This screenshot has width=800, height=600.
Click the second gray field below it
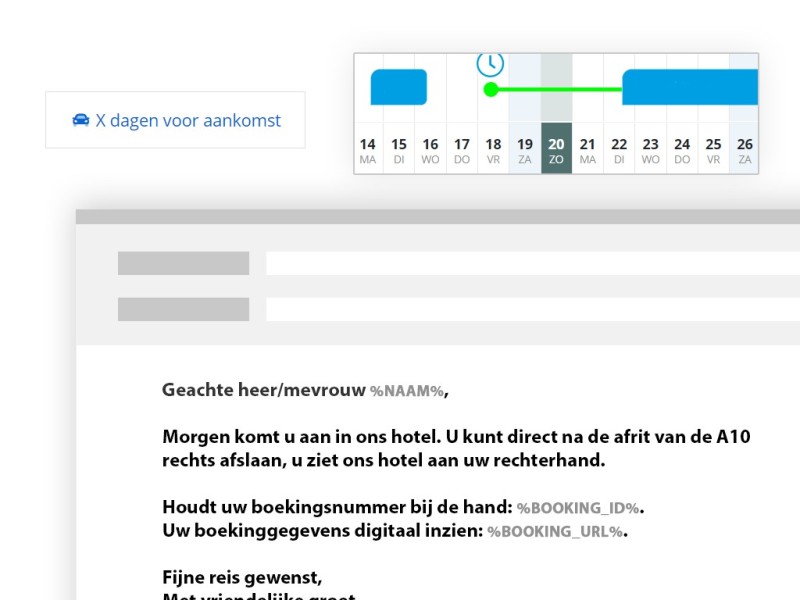pos(184,307)
